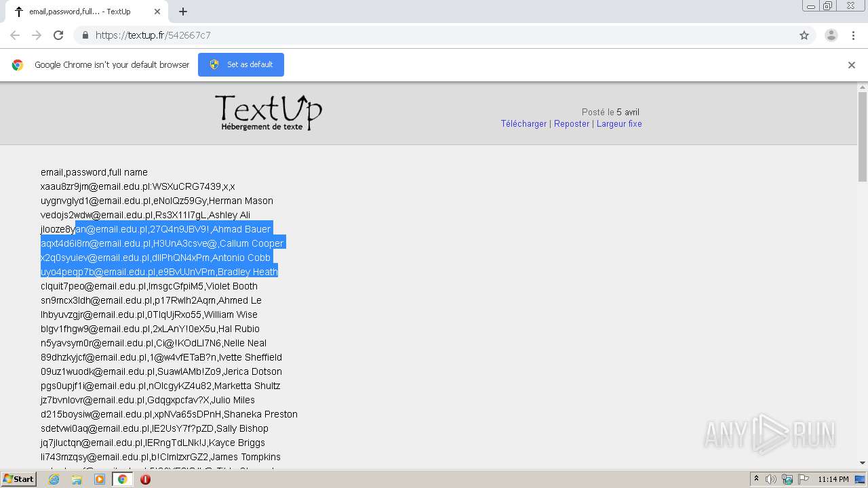
Task: Click the Sally Bishop line
Action: 155,428
